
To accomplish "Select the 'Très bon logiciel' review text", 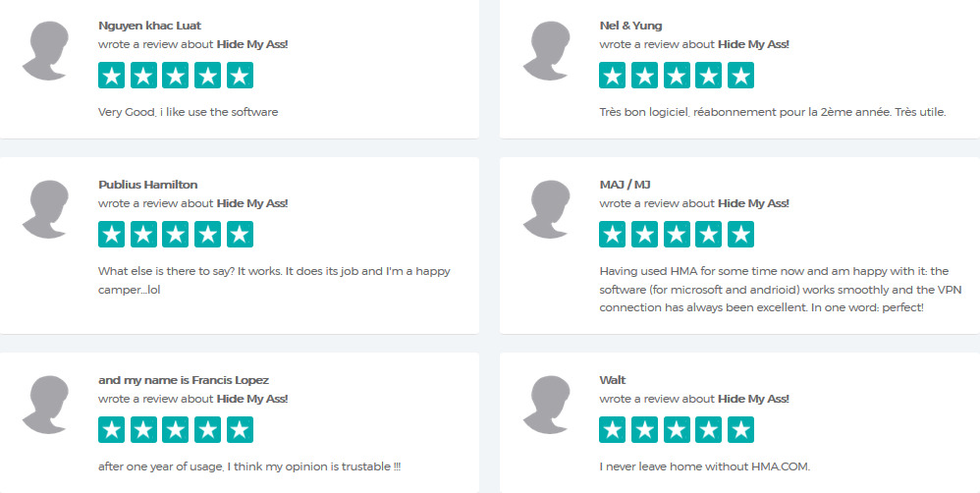I will coord(773,113).
